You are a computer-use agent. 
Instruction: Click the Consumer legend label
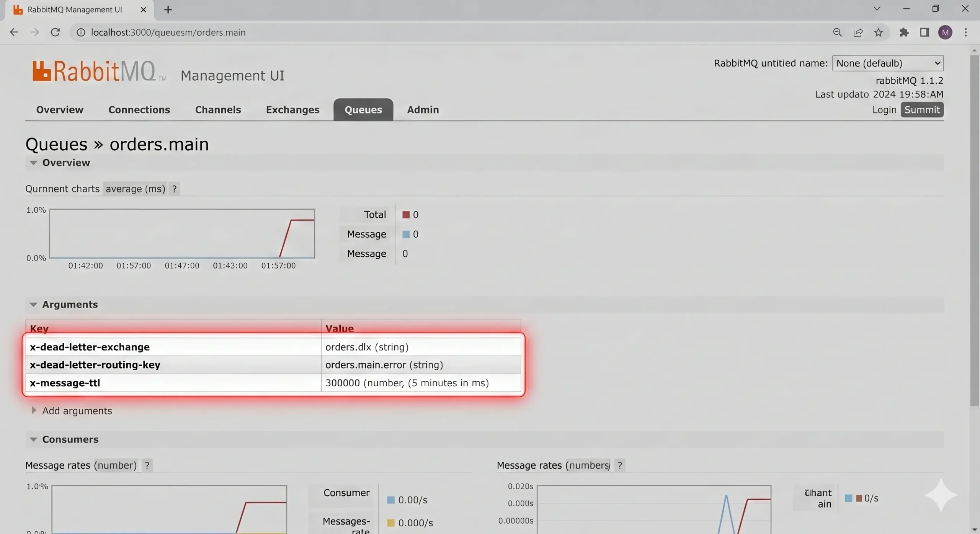(x=346, y=493)
